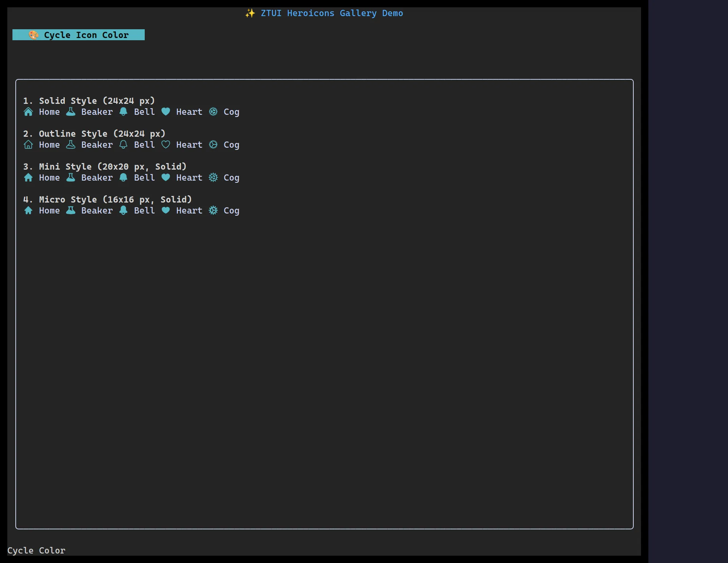
Task: Click the sparkles icon in the title
Action: tap(250, 13)
